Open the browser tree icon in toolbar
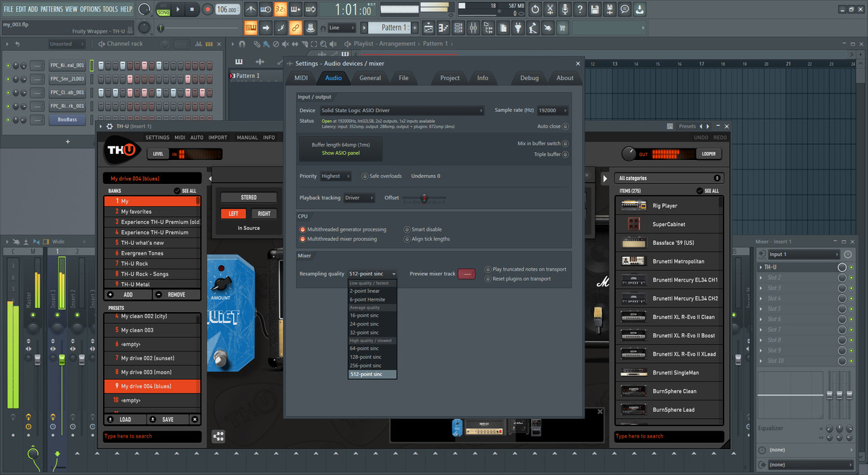The image size is (868, 475). (x=489, y=28)
